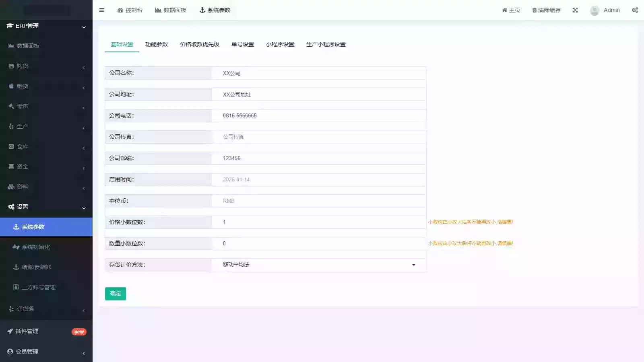
Task: Switch to the 单号设置 tab
Action: (242, 44)
